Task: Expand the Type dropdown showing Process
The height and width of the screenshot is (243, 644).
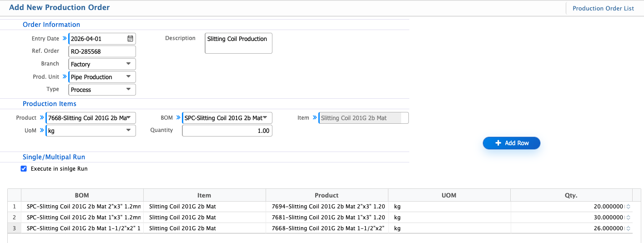Action: pyautogui.click(x=128, y=90)
